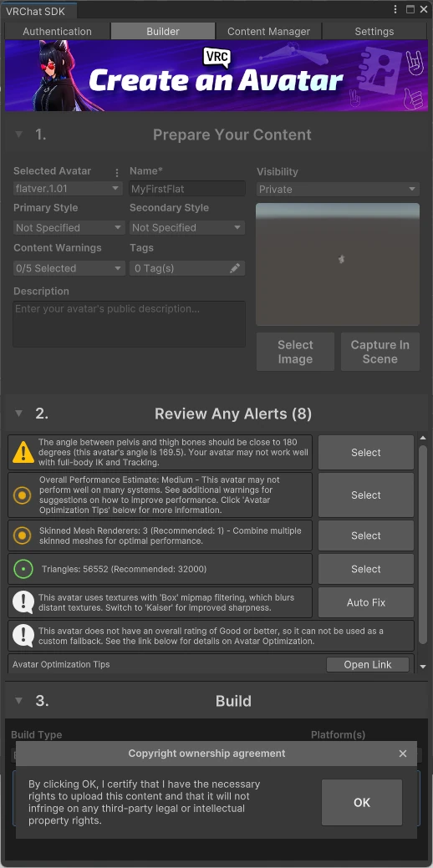Image resolution: width=433 pixels, height=868 pixels.
Task: Click the yellow triangle warning icon
Action: click(23, 452)
